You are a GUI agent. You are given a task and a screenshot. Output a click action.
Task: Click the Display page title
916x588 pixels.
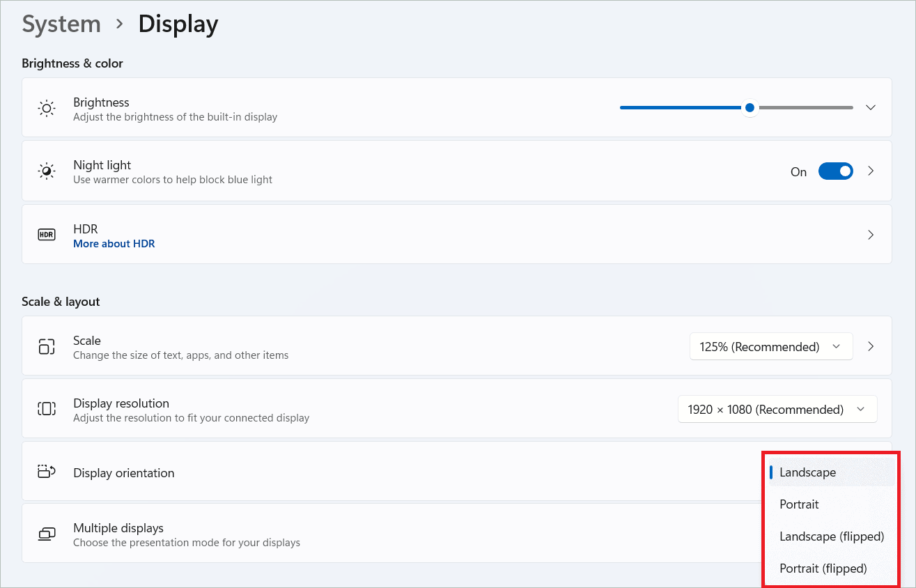click(x=178, y=24)
